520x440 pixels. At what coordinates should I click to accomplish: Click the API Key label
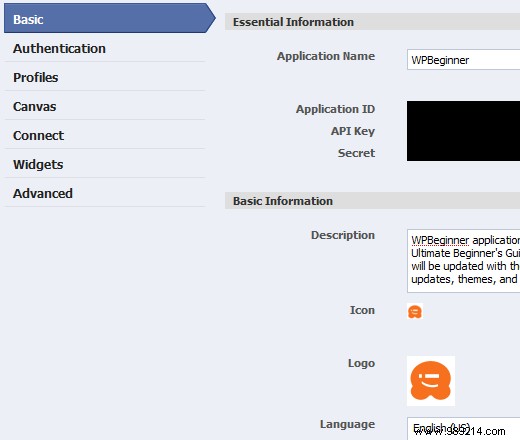[353, 131]
